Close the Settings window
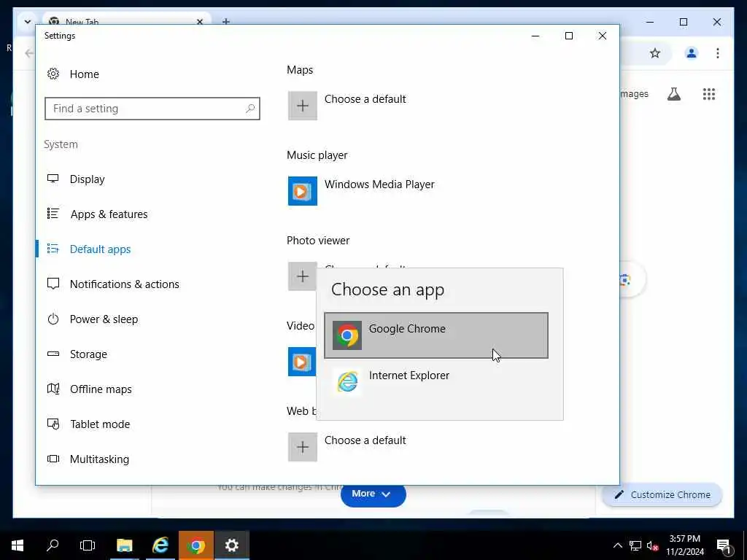The height and width of the screenshot is (560, 747). [602, 36]
